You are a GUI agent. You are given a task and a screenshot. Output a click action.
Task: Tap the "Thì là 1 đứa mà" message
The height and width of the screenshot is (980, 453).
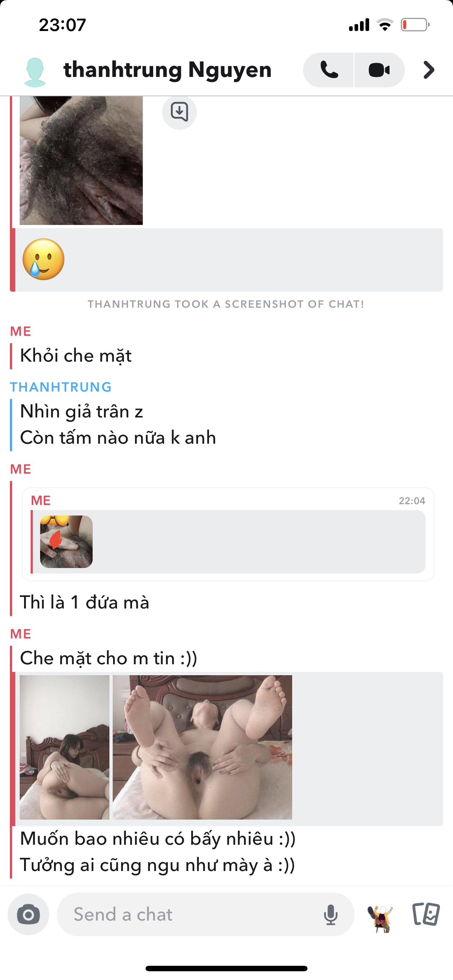pos(85,603)
